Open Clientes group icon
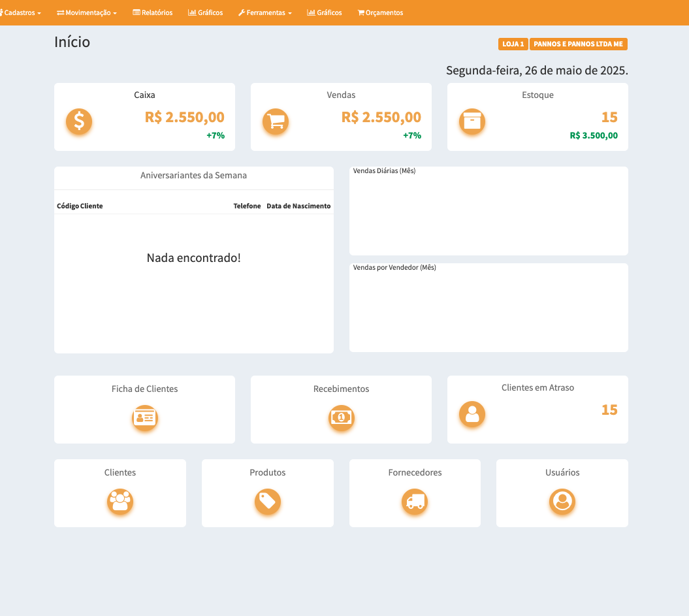This screenshot has height=616, width=689. point(120,501)
